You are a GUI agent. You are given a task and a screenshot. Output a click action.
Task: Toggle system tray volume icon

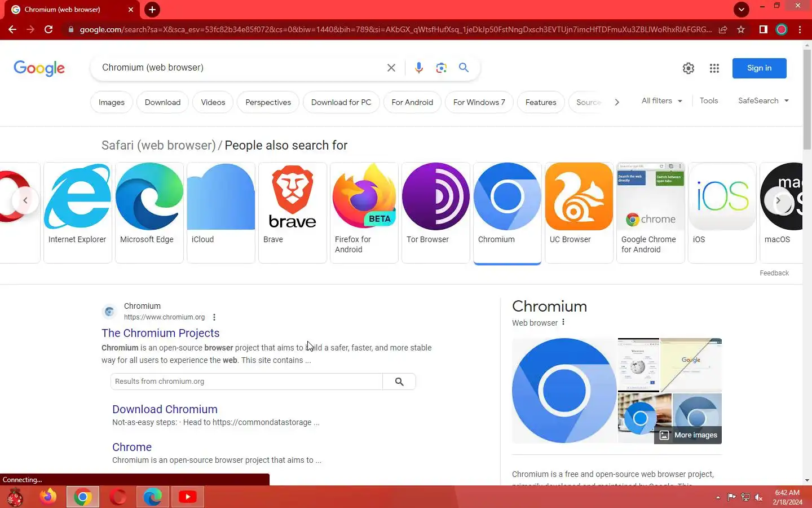click(x=759, y=497)
